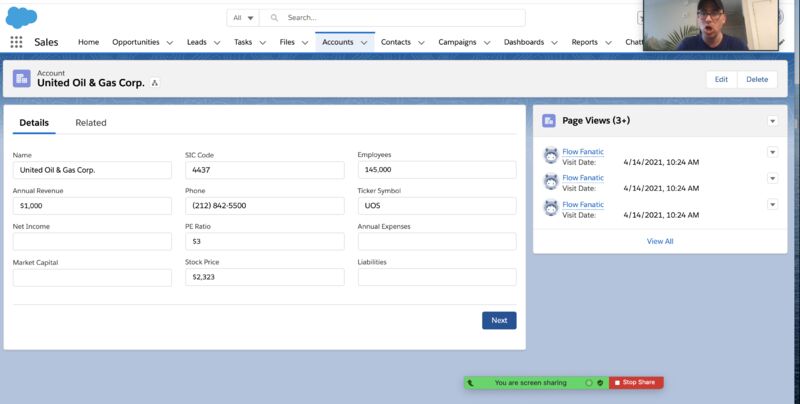800x404 pixels.
Task: Open the Opportunities tab
Action: [x=136, y=42]
